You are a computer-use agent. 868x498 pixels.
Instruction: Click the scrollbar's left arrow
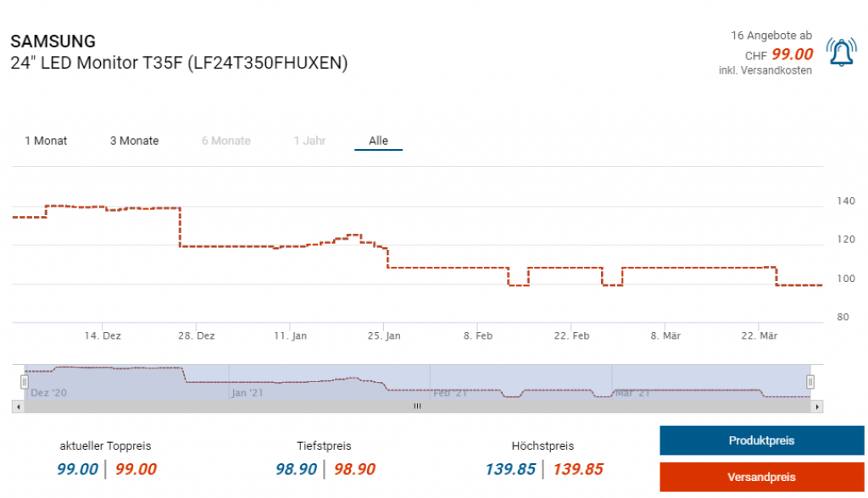(19, 407)
